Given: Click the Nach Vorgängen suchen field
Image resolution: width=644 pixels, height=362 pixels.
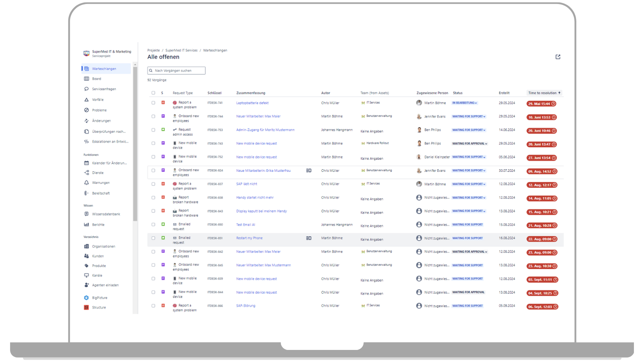Looking at the screenshot, I should [x=176, y=70].
